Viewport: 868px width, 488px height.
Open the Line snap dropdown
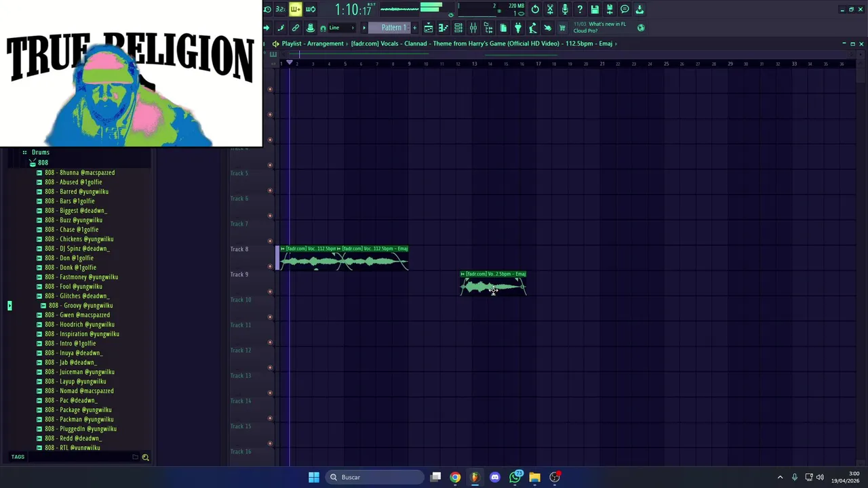click(x=342, y=28)
